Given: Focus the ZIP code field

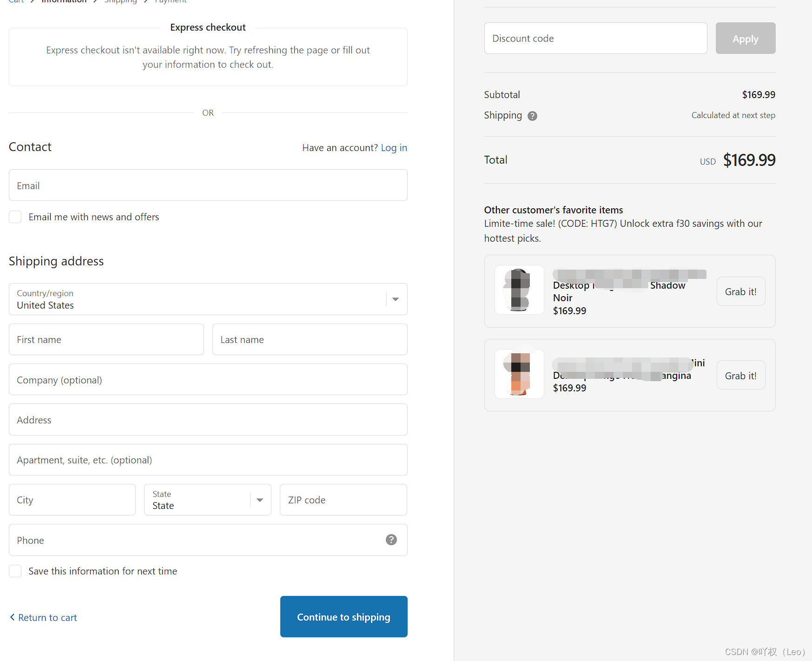Looking at the screenshot, I should click(343, 500).
